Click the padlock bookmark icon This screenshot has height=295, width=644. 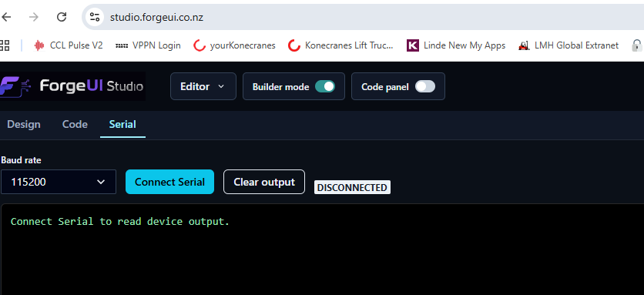tap(637, 45)
